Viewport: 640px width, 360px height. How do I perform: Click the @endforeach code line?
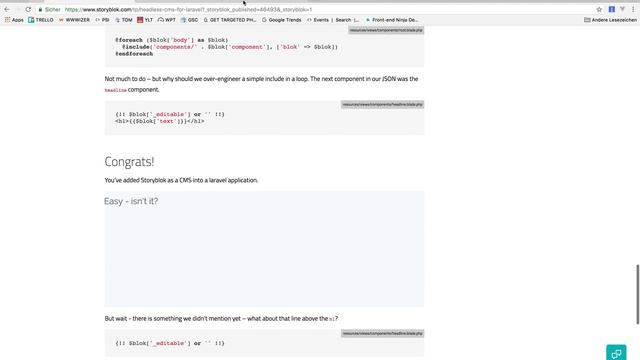pos(134,54)
